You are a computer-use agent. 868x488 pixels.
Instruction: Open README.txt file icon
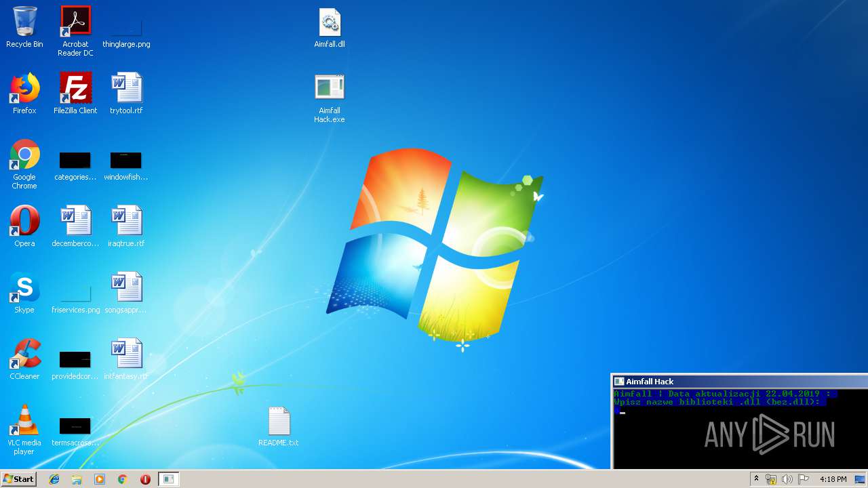click(x=279, y=426)
